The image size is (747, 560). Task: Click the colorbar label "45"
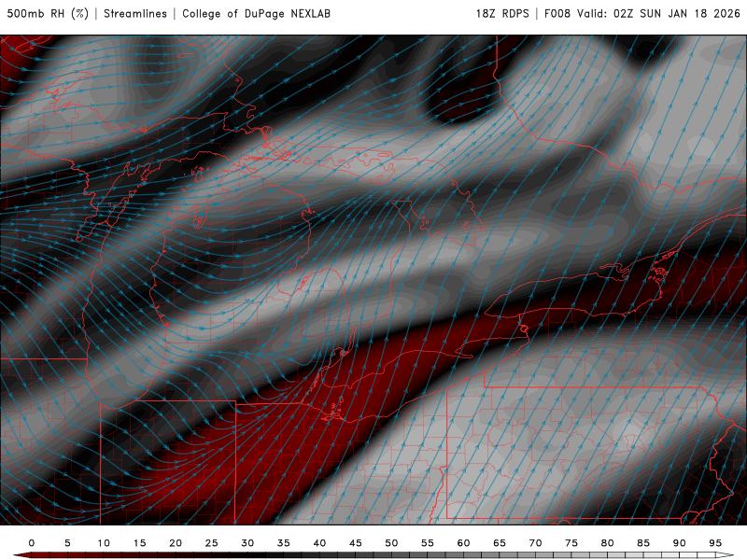(x=356, y=543)
